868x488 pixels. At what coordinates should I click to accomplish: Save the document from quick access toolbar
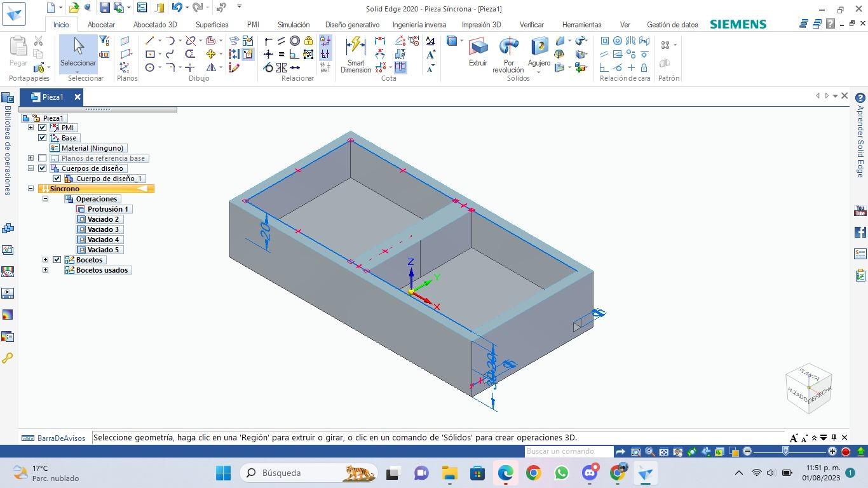[105, 8]
